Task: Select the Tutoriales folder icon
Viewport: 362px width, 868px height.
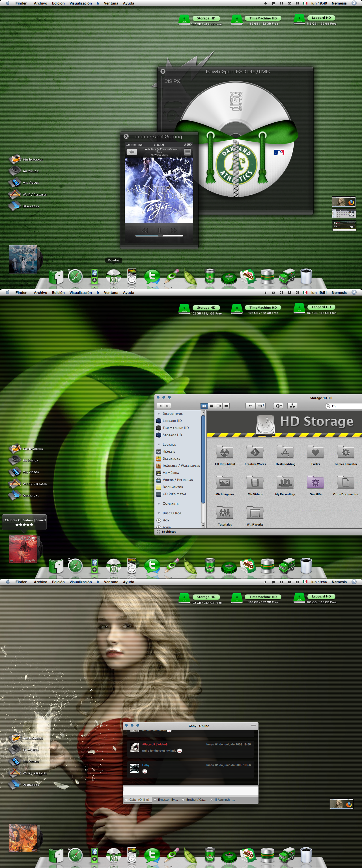Action: click(x=225, y=513)
